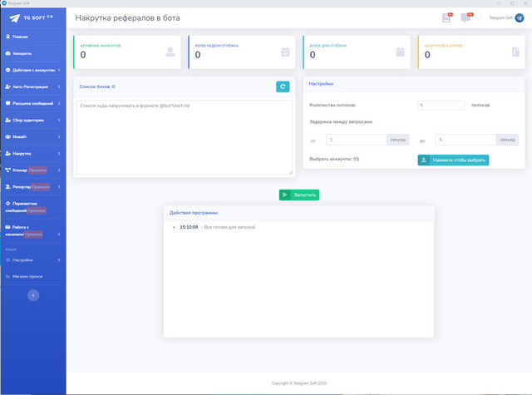Expand Действия с аккаунтом chevron
The image size is (532, 395).
point(59,70)
